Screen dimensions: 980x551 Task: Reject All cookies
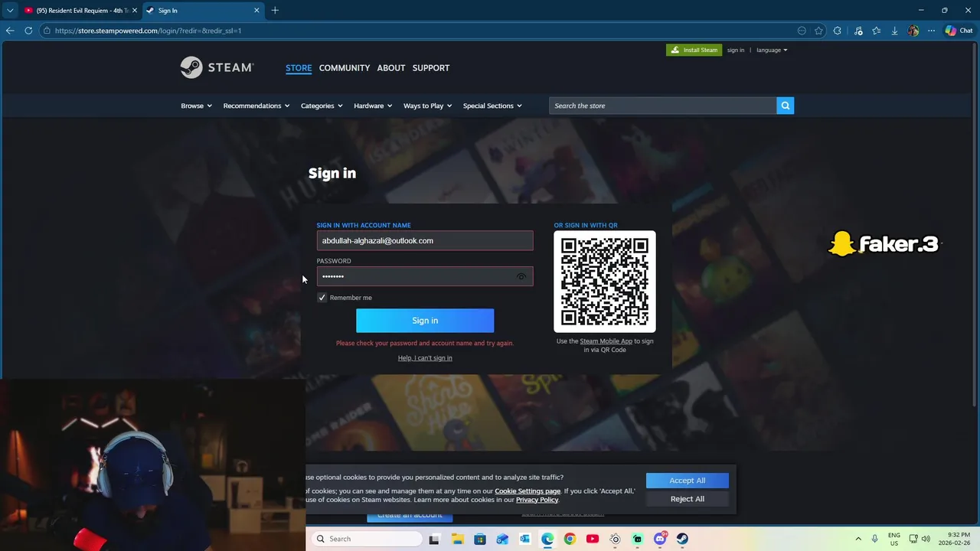[x=688, y=499]
